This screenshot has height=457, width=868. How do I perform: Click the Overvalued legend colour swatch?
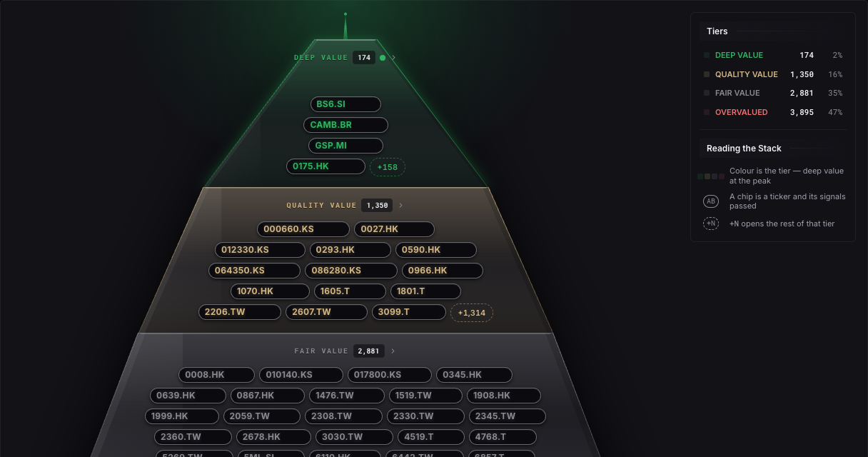click(707, 112)
